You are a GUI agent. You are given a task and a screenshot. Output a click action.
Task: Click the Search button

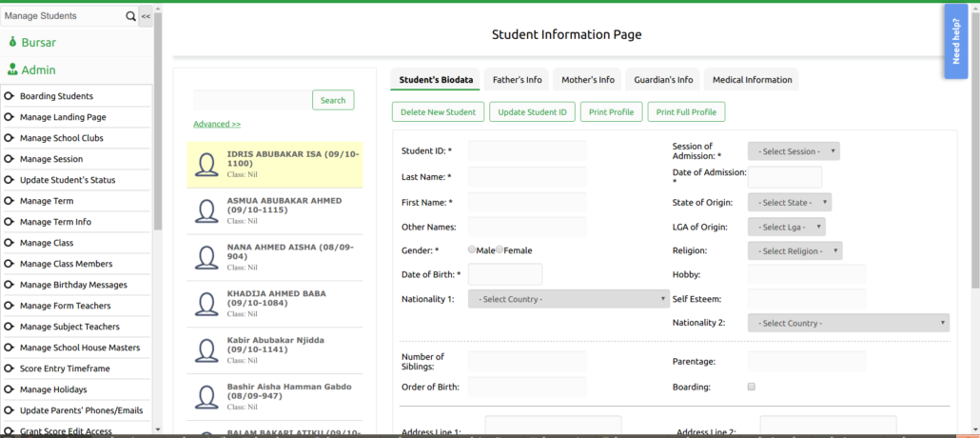point(333,100)
